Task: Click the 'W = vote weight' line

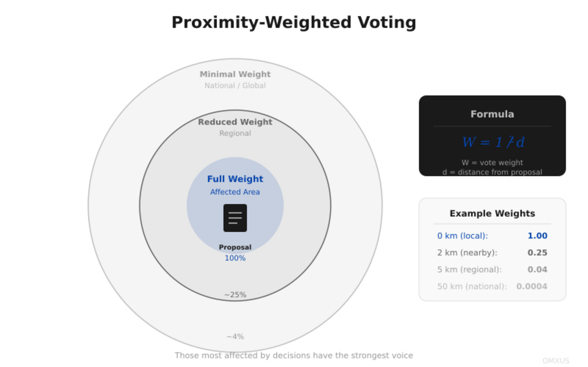Action: click(x=492, y=162)
